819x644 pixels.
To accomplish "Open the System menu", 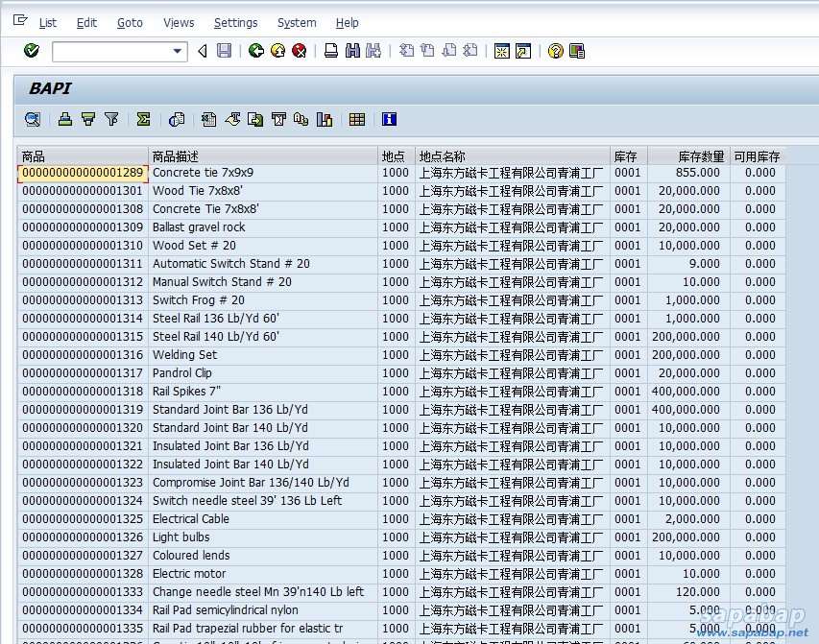I will click(x=297, y=22).
